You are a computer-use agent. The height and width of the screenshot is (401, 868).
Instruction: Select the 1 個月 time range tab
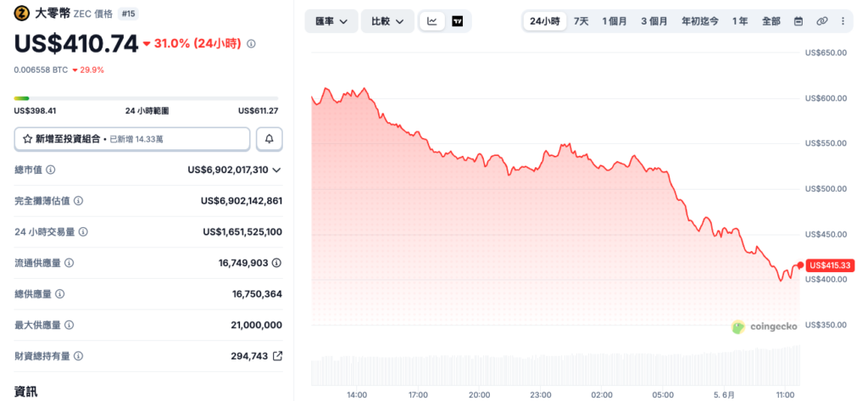615,21
